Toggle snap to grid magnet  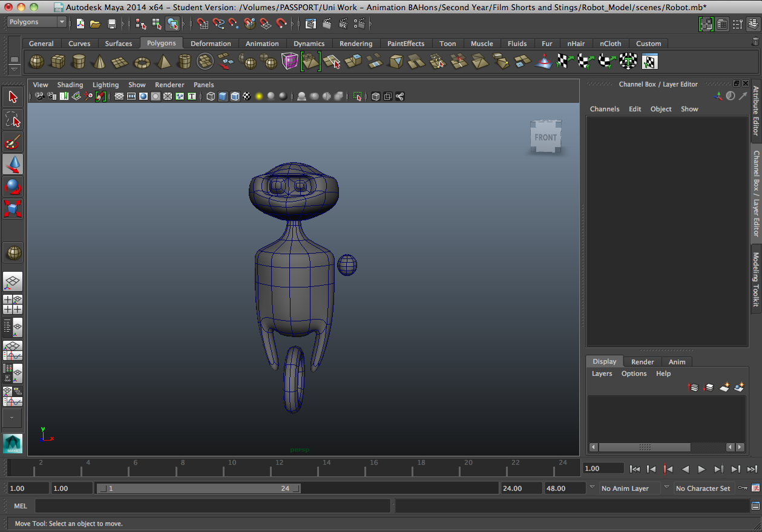(202, 24)
